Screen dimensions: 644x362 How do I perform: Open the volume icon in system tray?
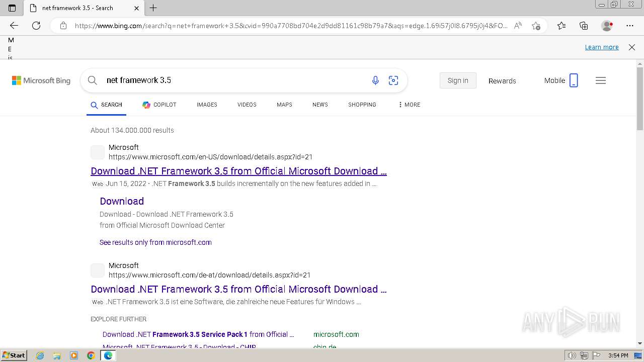coord(572,355)
